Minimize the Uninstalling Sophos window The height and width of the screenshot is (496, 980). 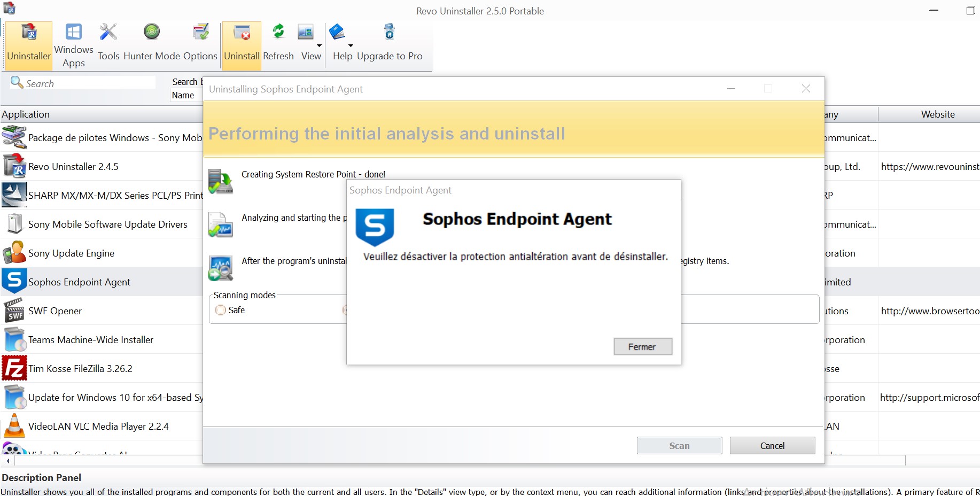(x=731, y=89)
